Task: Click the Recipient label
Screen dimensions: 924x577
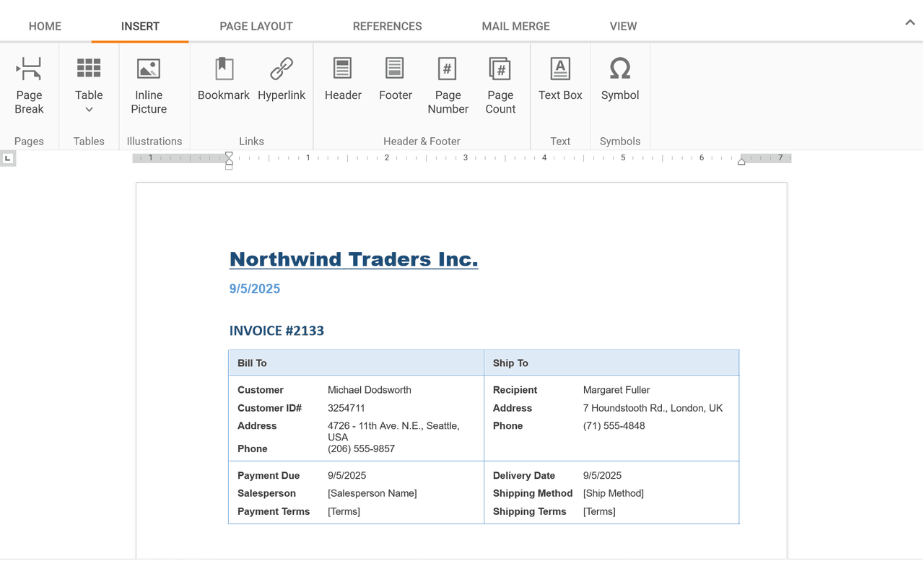Action: point(515,390)
